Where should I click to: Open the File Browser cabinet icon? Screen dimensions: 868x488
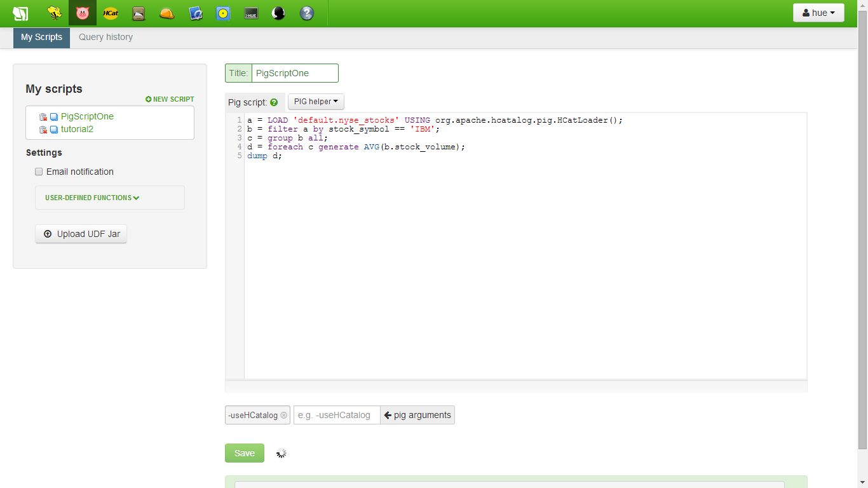point(139,13)
